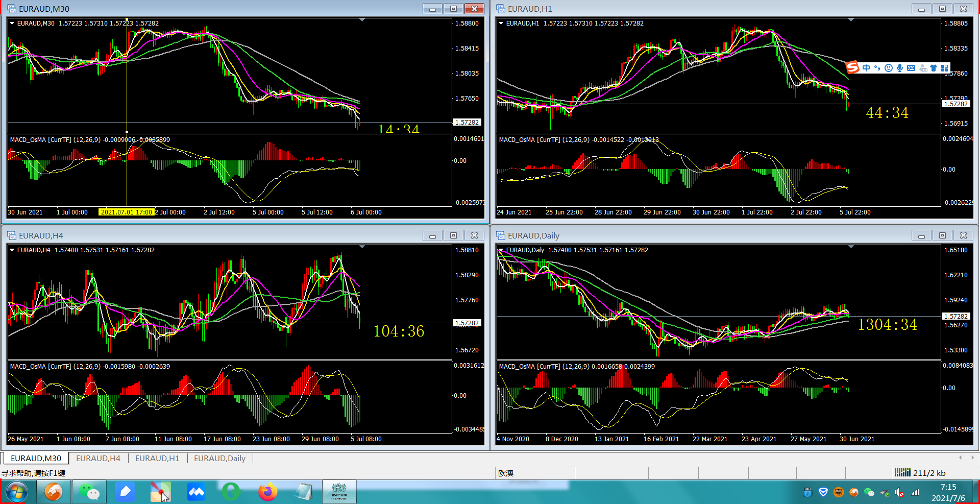This screenshot has height=504, width=980.
Task: Launch Firefox from the taskbar
Action: point(267,492)
